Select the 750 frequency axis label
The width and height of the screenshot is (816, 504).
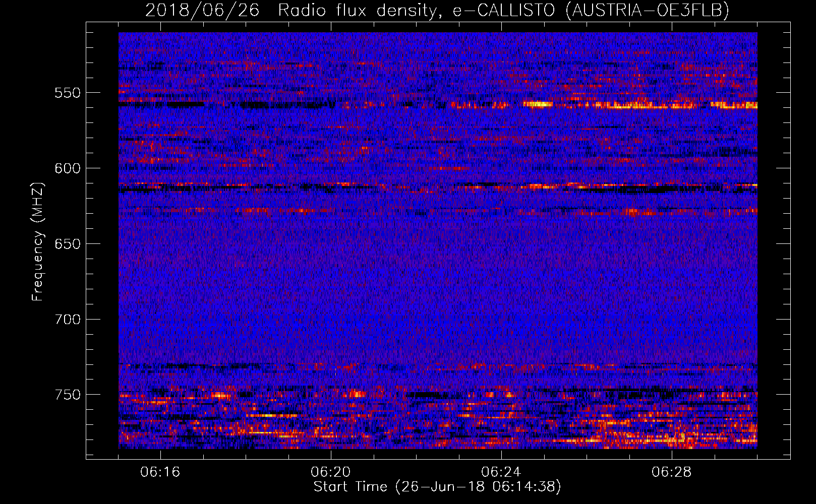[68, 395]
